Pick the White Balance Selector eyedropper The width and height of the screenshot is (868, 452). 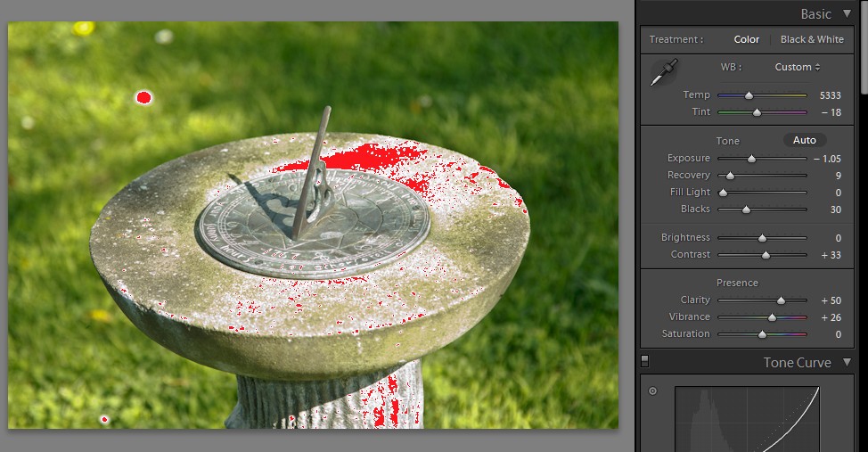click(x=663, y=72)
